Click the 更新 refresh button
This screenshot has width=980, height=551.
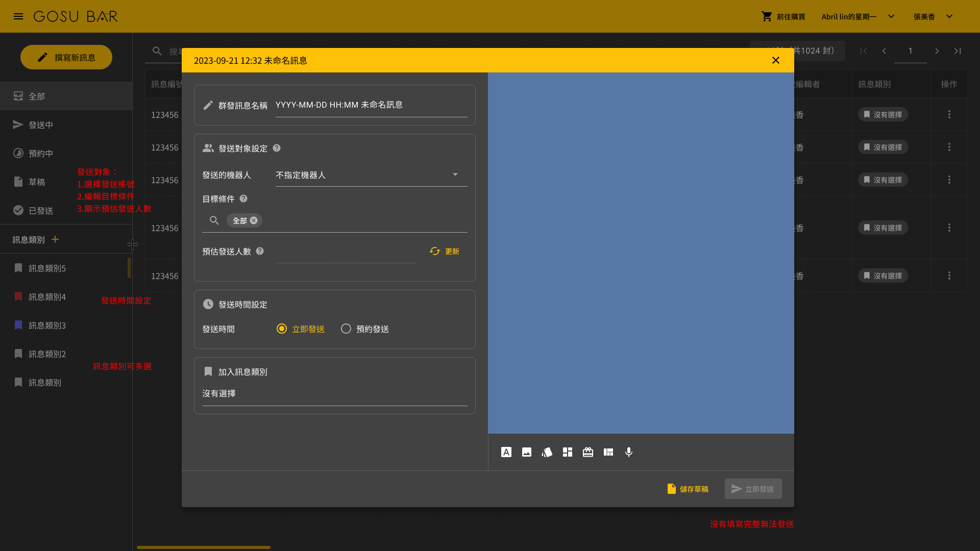445,251
